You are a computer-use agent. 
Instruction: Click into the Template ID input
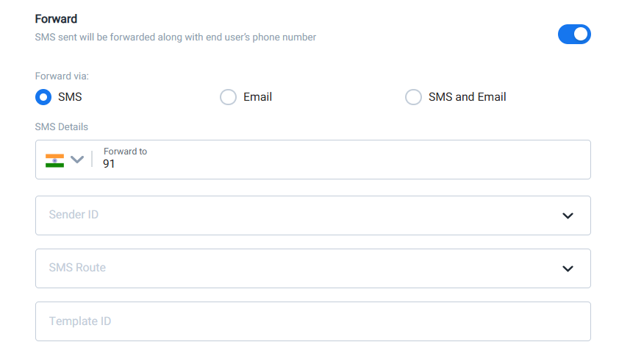click(x=313, y=321)
